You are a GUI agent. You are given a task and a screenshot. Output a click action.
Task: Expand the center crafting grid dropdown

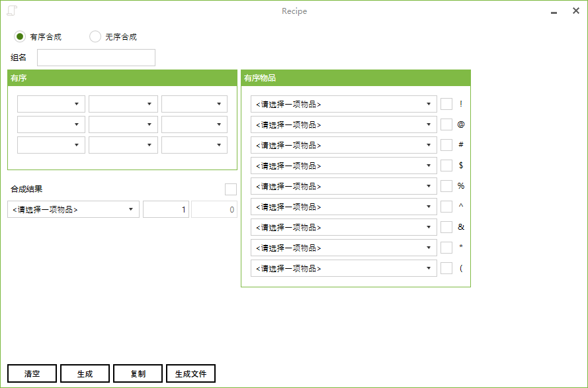(x=123, y=124)
